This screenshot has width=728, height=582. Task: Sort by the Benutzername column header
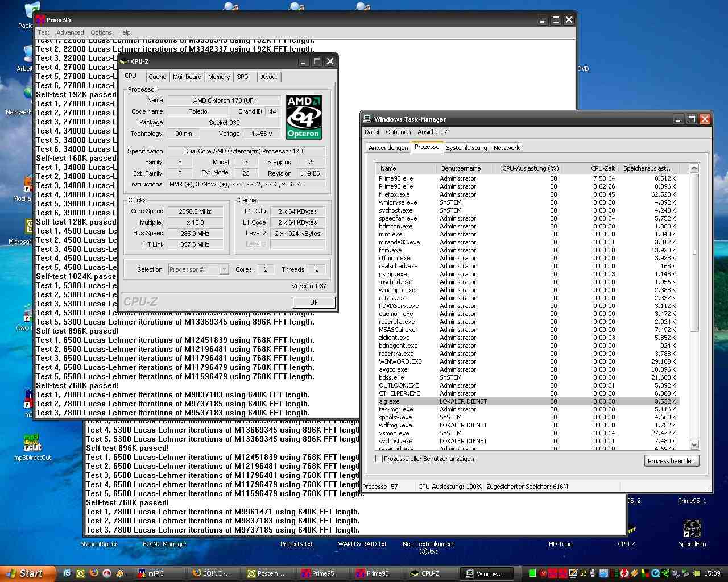466,168
